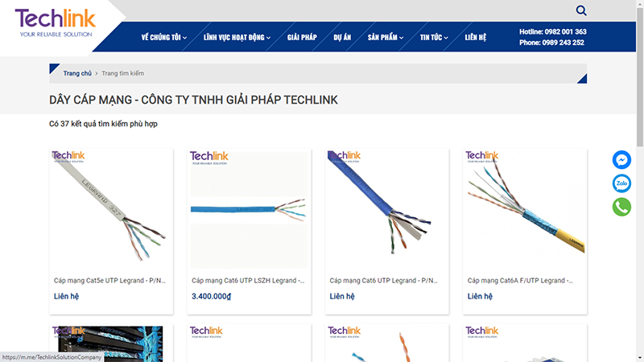The width and height of the screenshot is (644, 362).
Task: Expand the Tin tức dropdown menu
Action: coord(434,37)
